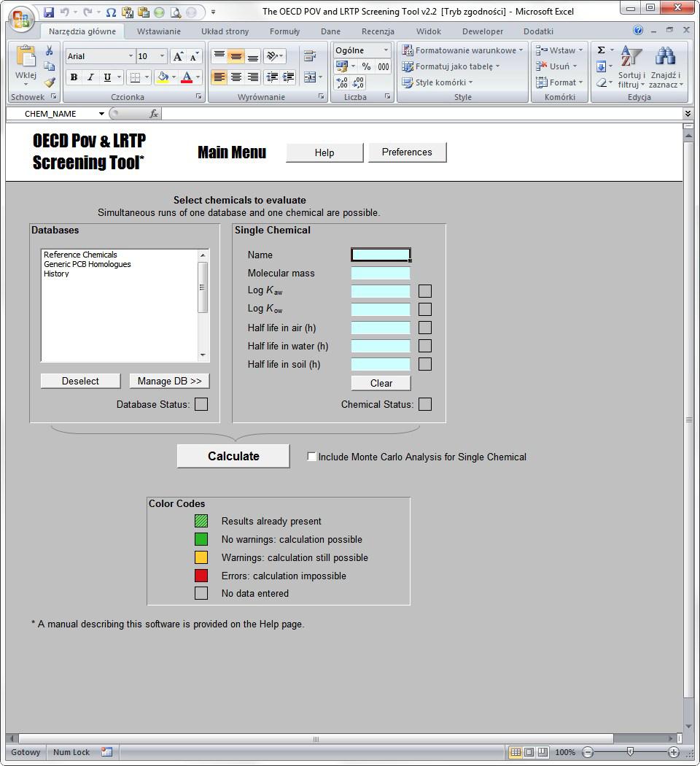Click the Wklej paste icon
This screenshot has height=766, width=700.
coord(26,56)
